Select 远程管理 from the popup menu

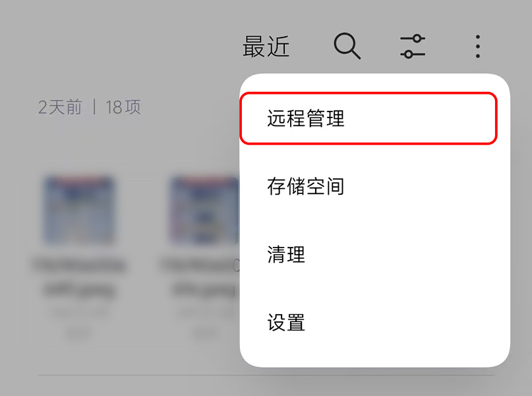tap(369, 118)
